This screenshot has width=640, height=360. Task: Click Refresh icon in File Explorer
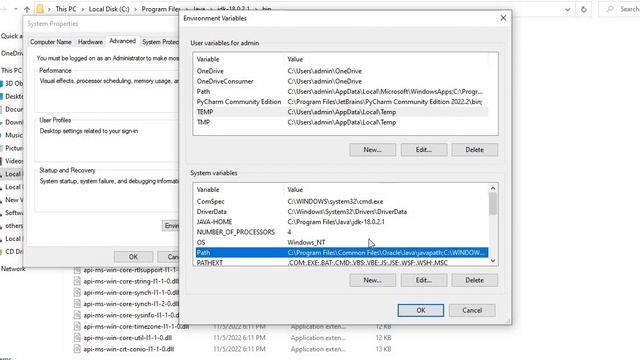[x=584, y=9]
